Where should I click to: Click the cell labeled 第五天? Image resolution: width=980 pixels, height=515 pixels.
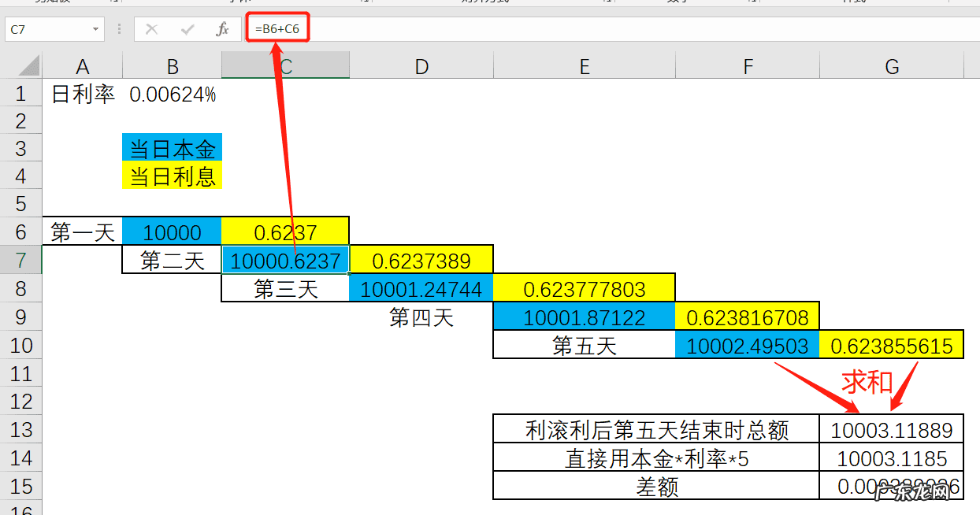585,346
